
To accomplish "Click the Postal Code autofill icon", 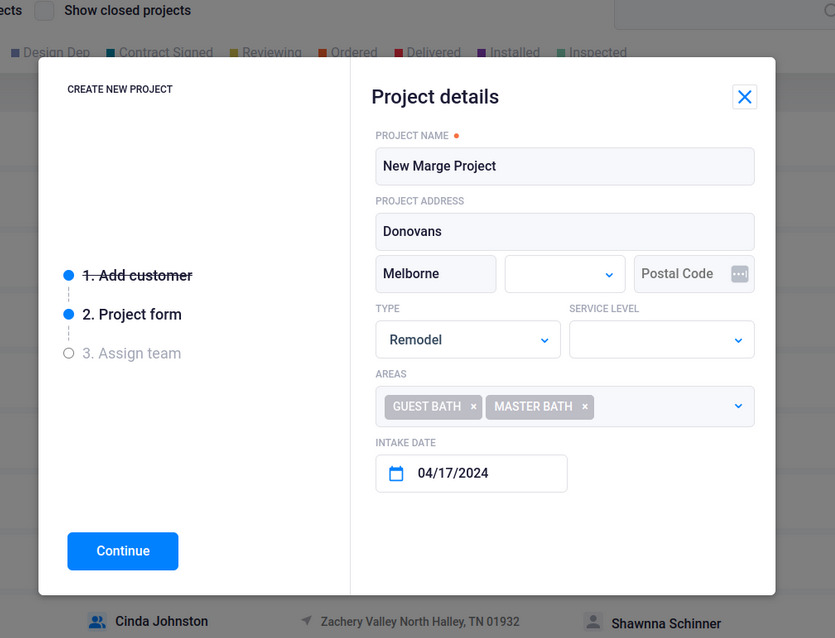I will tap(739, 274).
